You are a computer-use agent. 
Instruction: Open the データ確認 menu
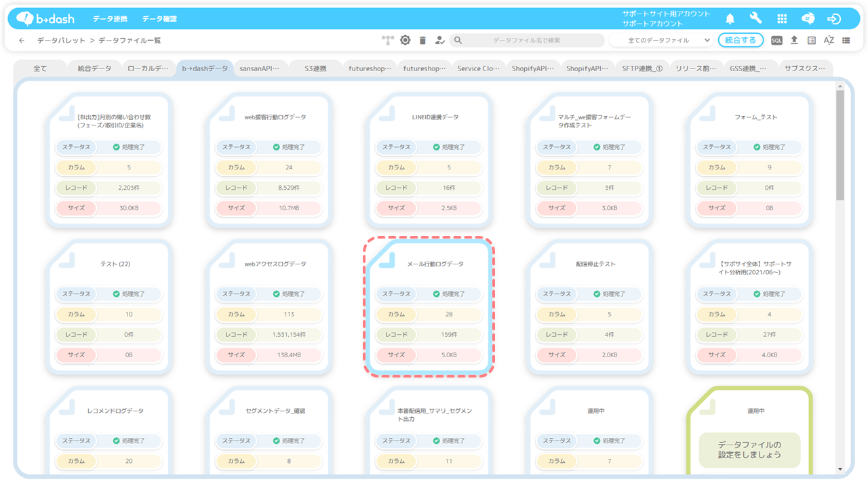(159, 19)
